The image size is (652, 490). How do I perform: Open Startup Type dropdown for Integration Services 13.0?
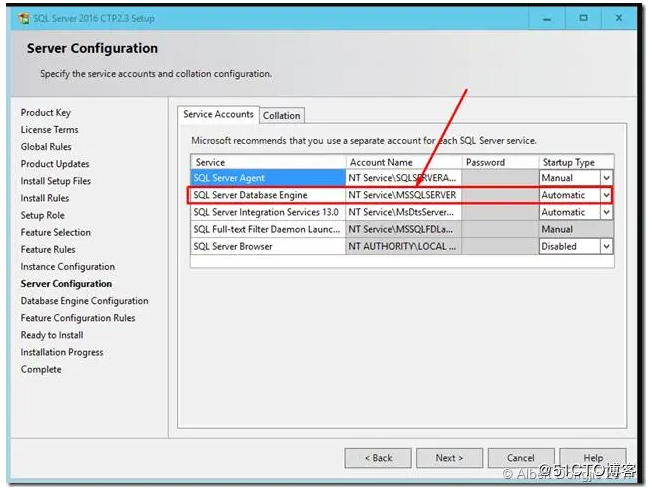point(606,212)
